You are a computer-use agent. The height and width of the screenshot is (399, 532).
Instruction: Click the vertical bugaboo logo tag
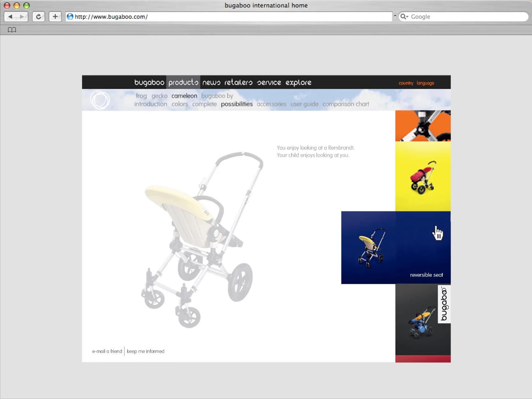444,304
